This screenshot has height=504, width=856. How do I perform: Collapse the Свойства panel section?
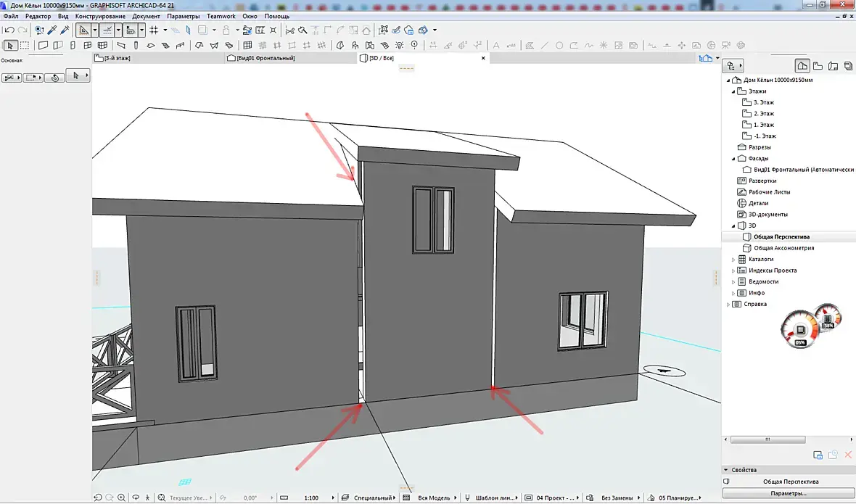click(x=726, y=470)
